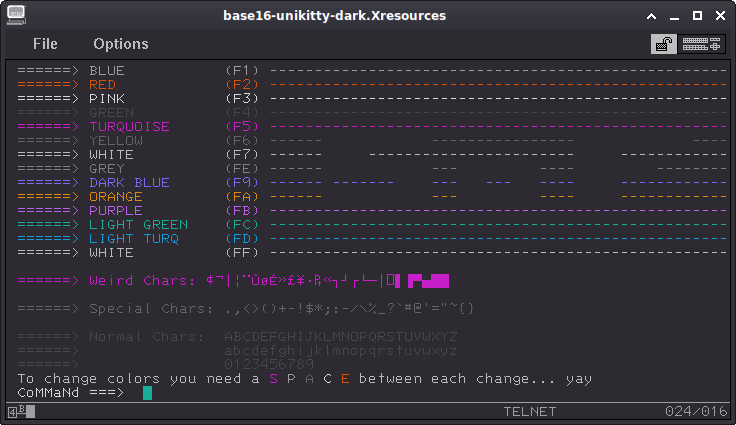
Task: Click the magenta letter S in SPACE
Action: [273, 379]
